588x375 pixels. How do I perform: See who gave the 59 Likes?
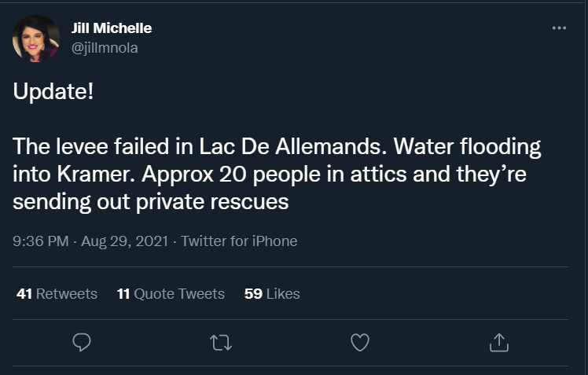[272, 293]
